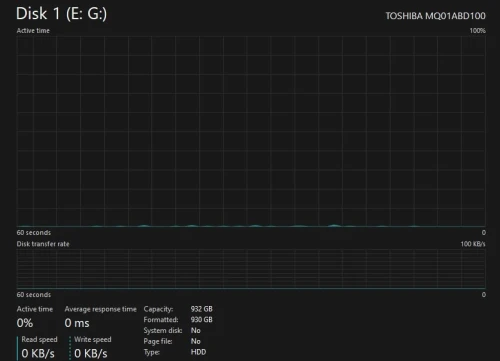Click the '100 KB/s' scale label
Viewport: 500px width, 361px height.
click(x=473, y=244)
